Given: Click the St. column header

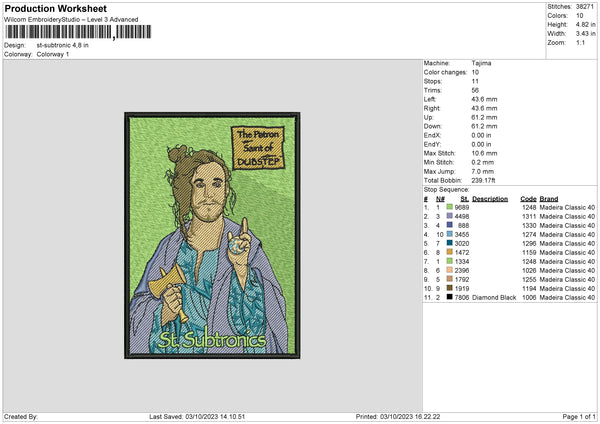Looking at the screenshot, I should point(465,199).
